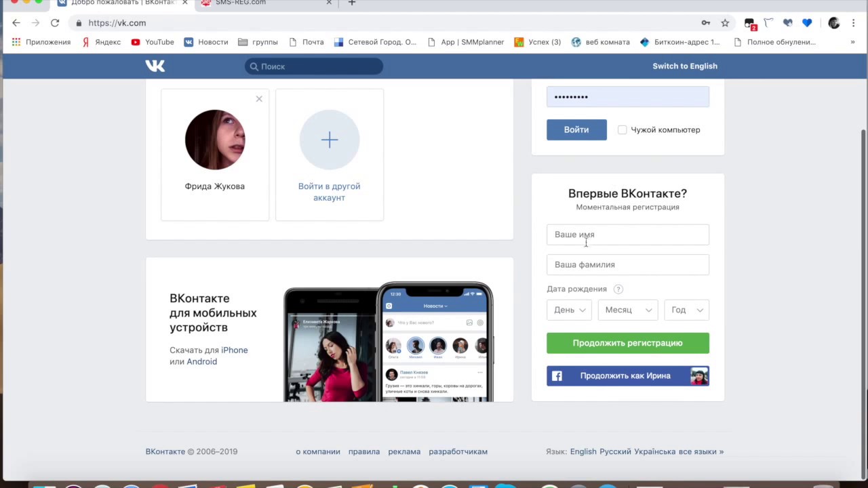Click the Войти login button
The width and height of the screenshot is (868, 488).
(576, 129)
